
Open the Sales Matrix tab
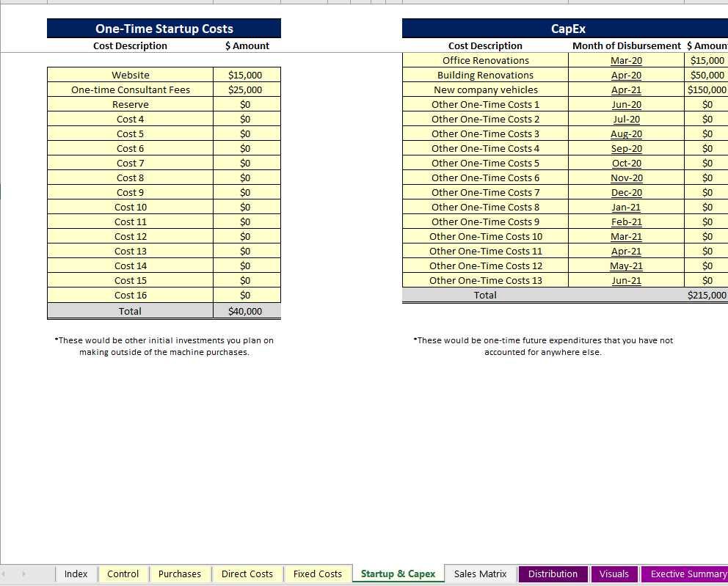481,574
